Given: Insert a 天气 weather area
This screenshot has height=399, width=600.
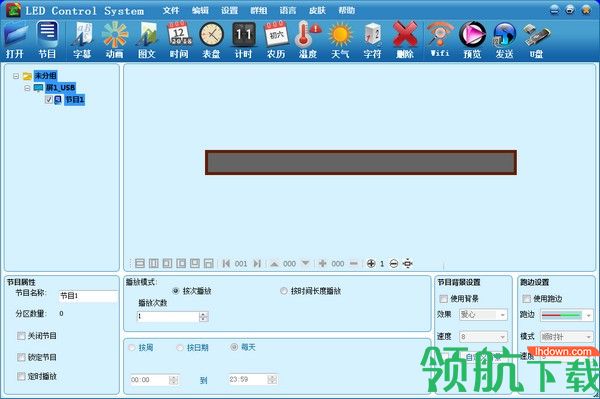Looking at the screenshot, I should 340,41.
